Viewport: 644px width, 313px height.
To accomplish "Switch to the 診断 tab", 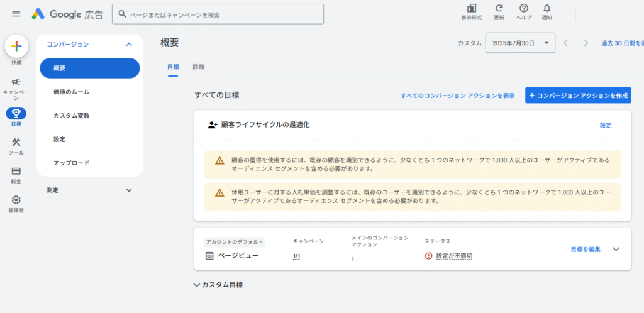I will (x=198, y=67).
